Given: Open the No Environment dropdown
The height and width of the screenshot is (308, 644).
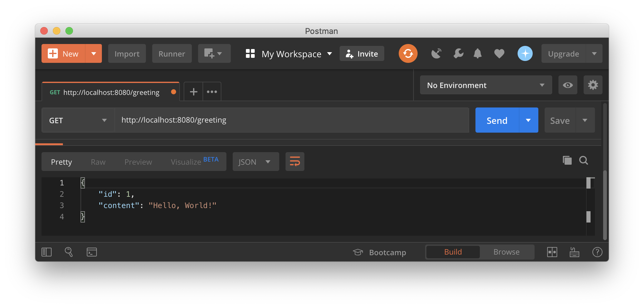Looking at the screenshot, I should pyautogui.click(x=486, y=85).
